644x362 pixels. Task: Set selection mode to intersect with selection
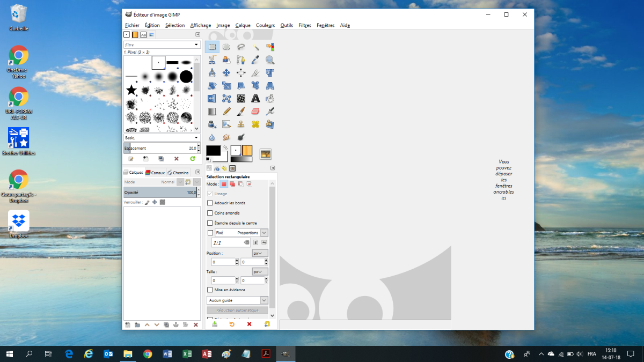(x=249, y=184)
